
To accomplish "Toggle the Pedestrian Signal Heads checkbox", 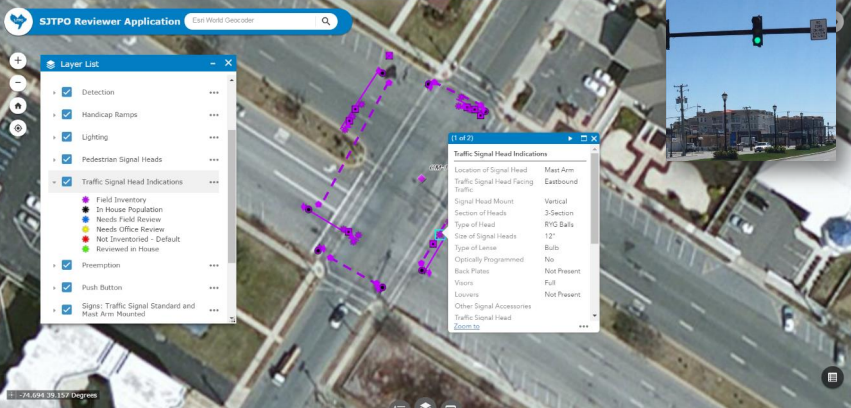I will (67, 159).
